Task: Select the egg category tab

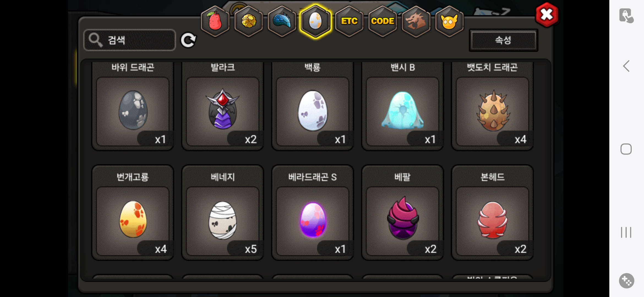Action: [x=315, y=21]
